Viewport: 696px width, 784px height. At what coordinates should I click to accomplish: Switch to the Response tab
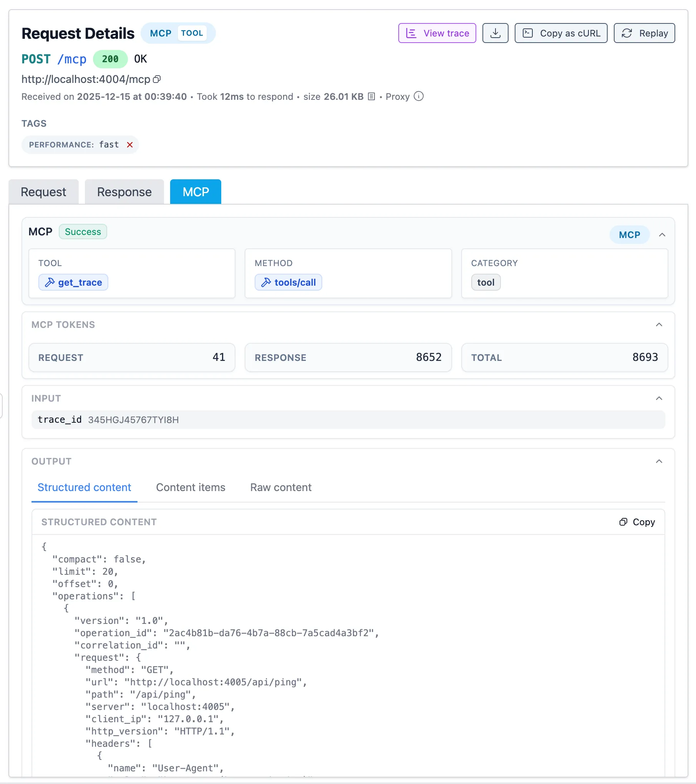(x=124, y=192)
